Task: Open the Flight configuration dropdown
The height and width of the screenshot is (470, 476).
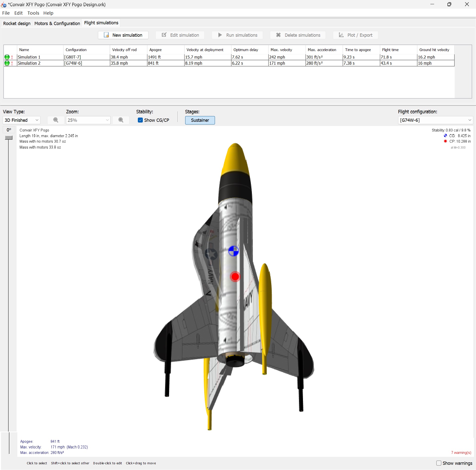Action: coord(435,120)
